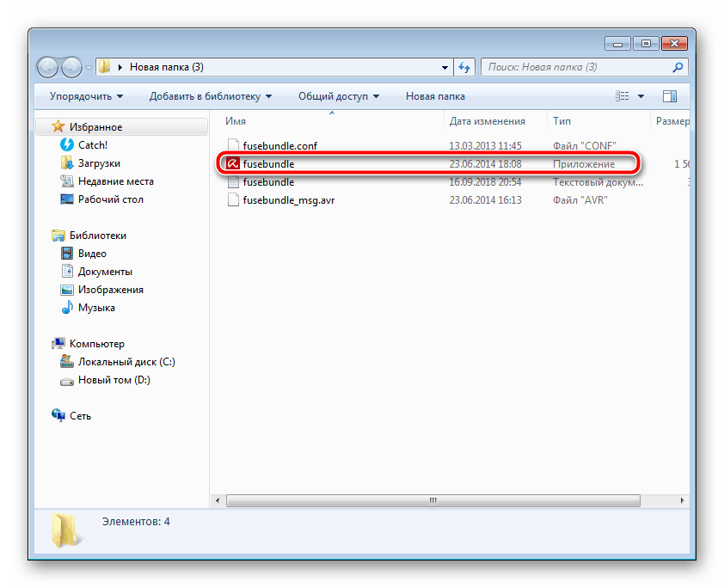Screen dimensions: 724x588
Task: Click Локальный диск (C:) drive icon
Action: point(68,362)
